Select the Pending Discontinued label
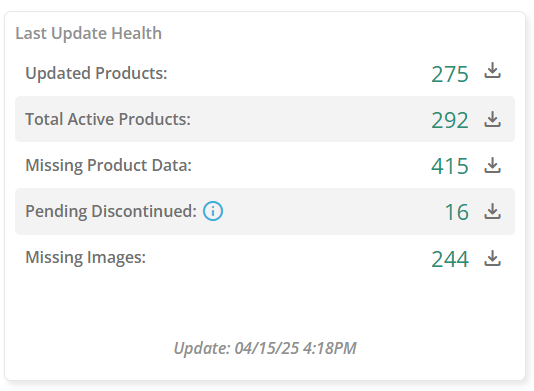The image size is (534, 391). point(111,211)
